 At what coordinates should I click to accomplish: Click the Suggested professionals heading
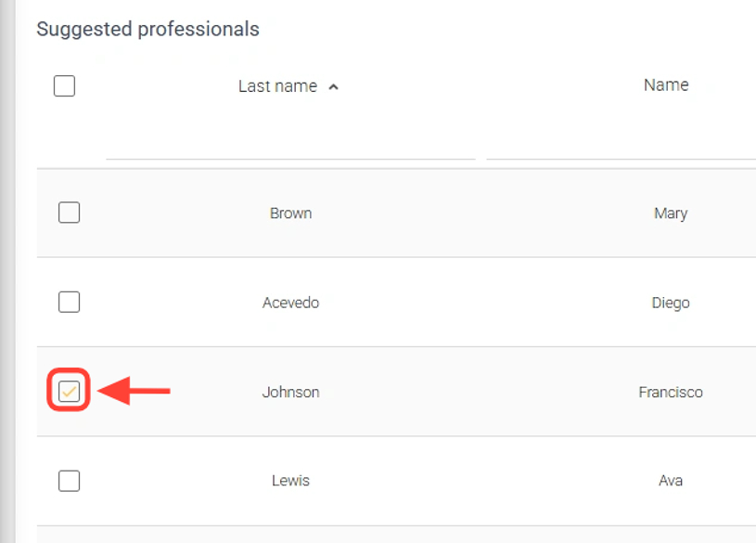147,29
